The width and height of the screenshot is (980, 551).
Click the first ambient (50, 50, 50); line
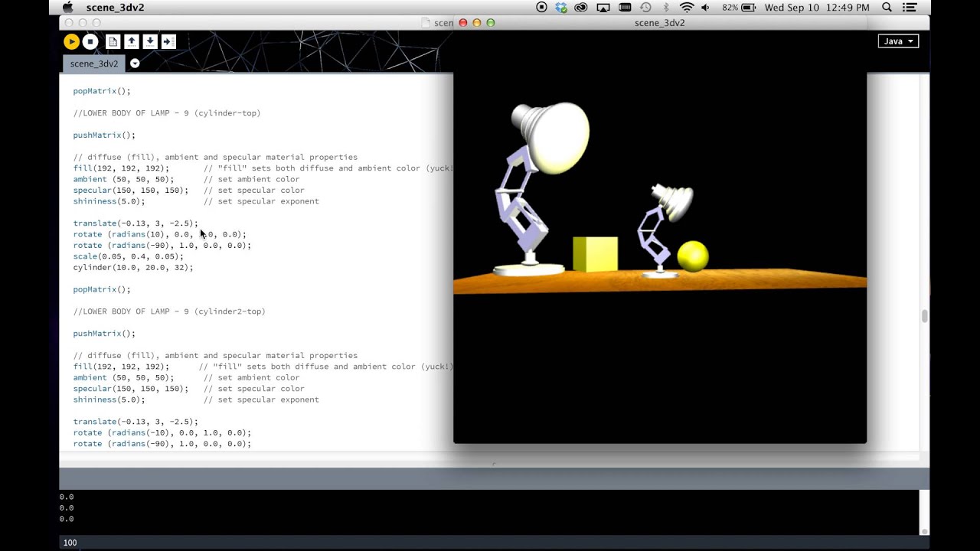click(x=123, y=179)
